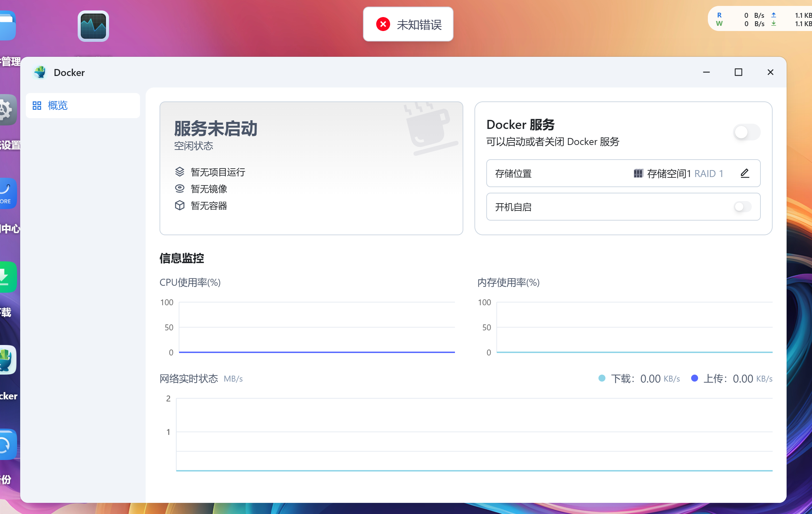Click the 存储位置 label
812x514 pixels.
point(513,174)
